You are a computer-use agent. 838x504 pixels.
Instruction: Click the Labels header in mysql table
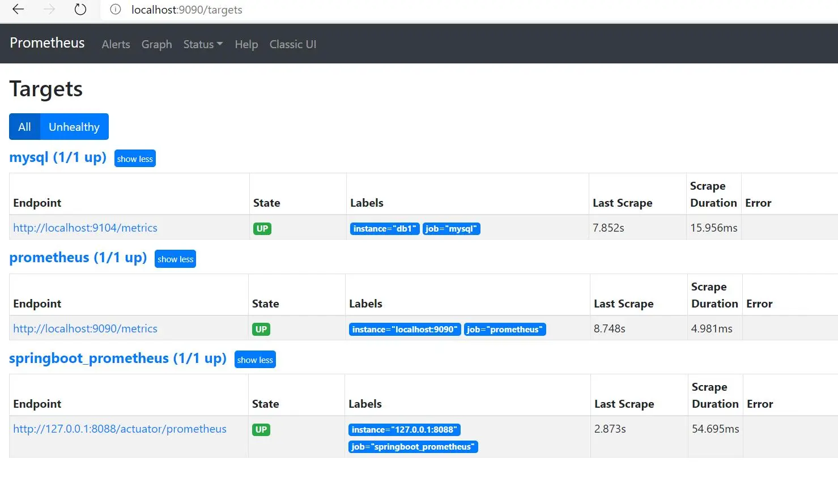coord(367,203)
